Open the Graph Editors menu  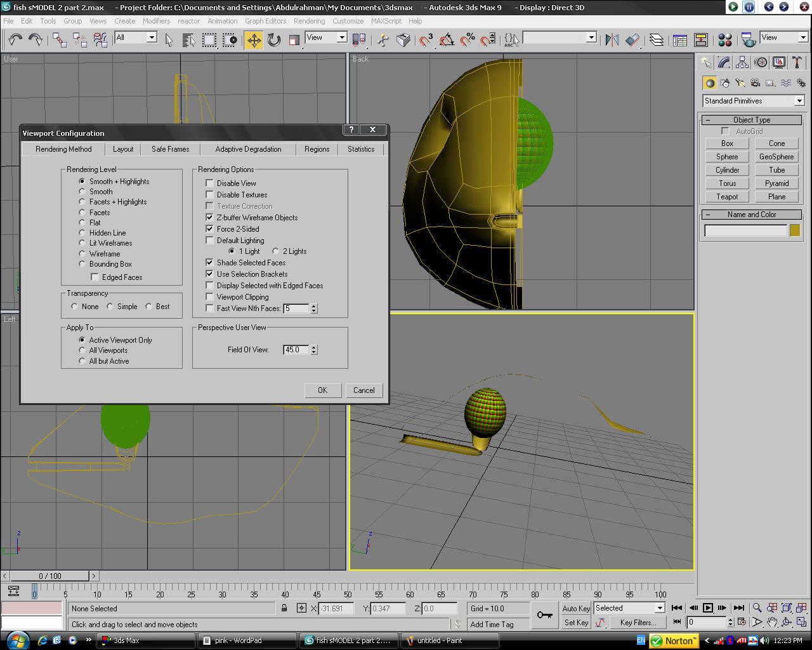[x=265, y=21]
